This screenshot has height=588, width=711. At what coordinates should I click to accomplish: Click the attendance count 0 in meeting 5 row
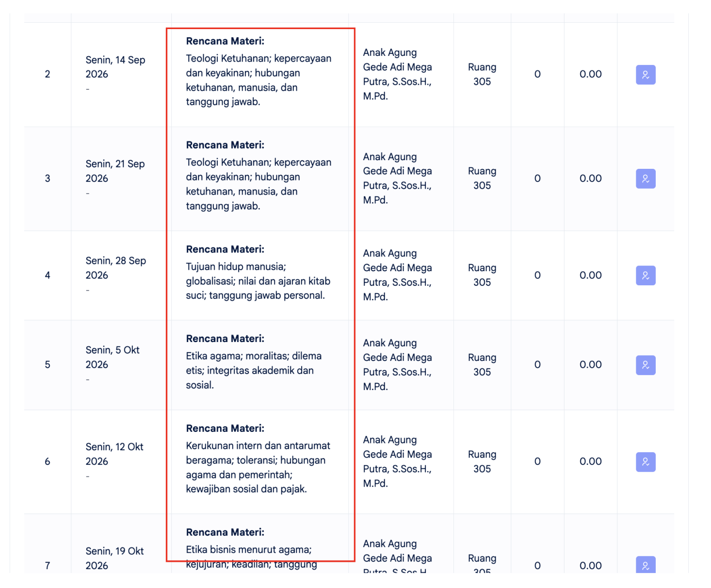(537, 364)
